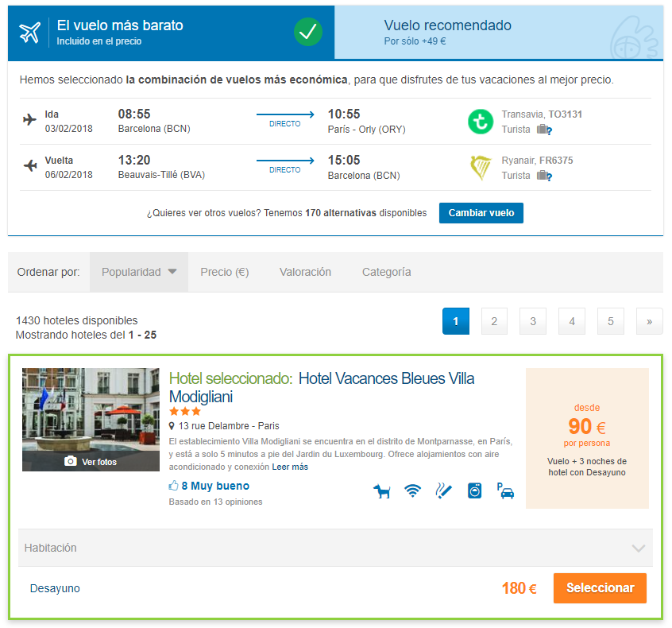This screenshot has width=672, height=628.
Task: Select the cheapest flight green checkmark
Action: coord(307,33)
